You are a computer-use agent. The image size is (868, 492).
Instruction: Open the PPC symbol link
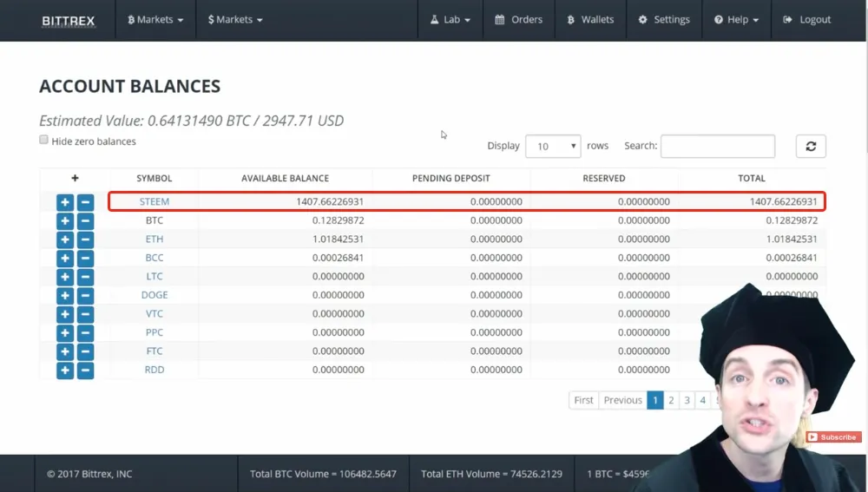(155, 332)
